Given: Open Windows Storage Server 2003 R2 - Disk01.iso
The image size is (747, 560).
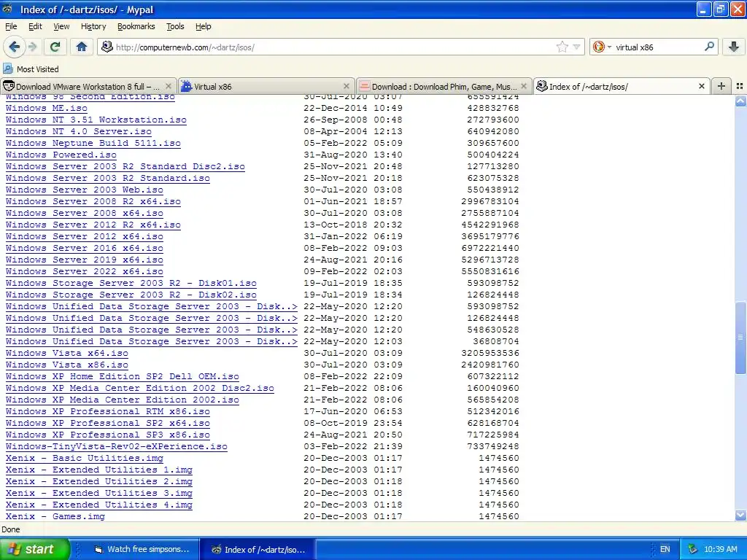Looking at the screenshot, I should click(x=131, y=283).
